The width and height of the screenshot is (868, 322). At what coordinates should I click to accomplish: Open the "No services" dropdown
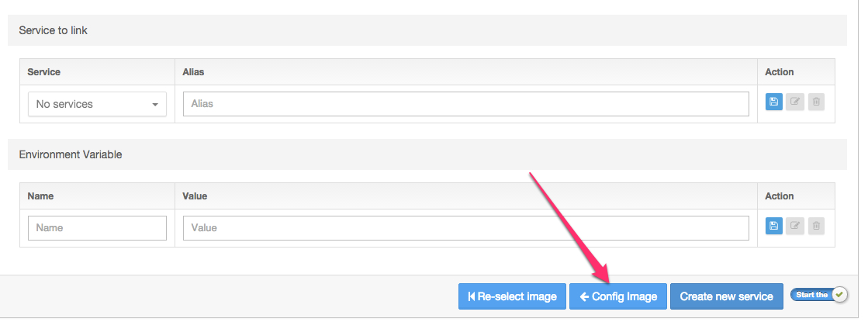point(97,104)
